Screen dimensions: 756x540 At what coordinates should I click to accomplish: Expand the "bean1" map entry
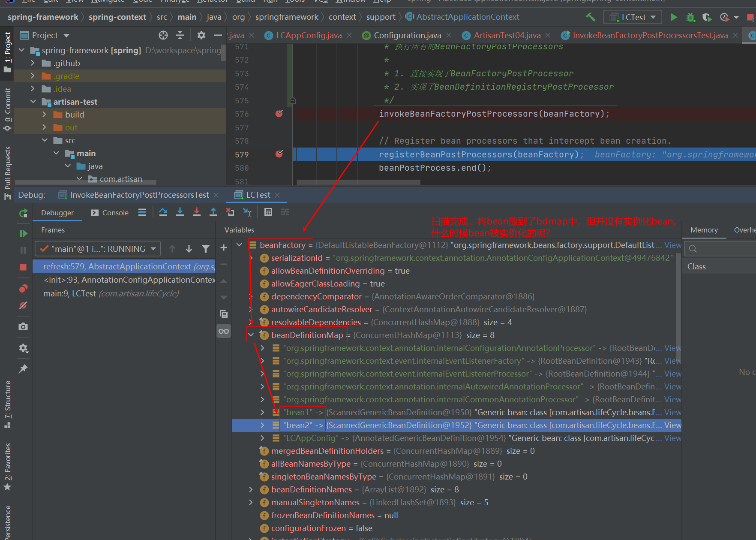(x=263, y=412)
